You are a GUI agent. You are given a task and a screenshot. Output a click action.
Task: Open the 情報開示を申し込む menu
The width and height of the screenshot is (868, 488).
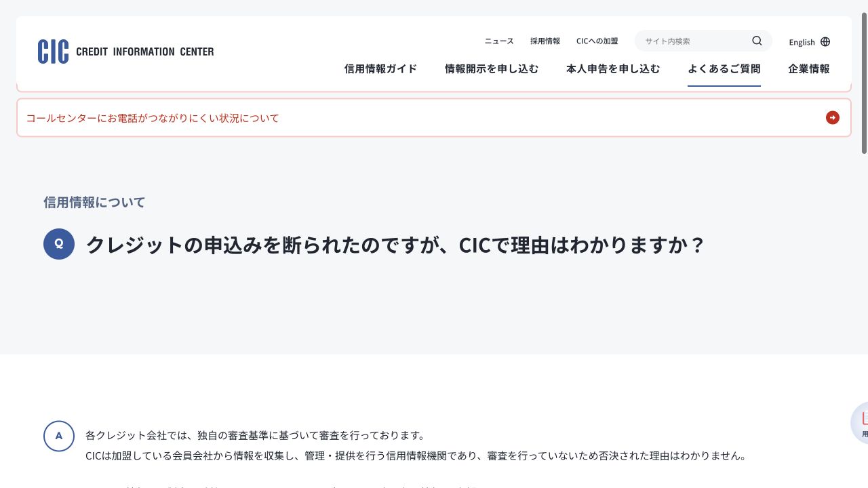click(x=492, y=68)
